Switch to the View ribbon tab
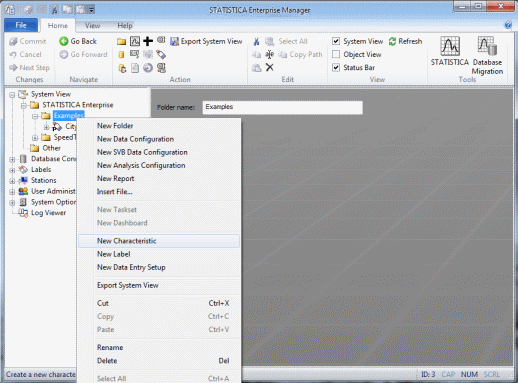 click(x=92, y=26)
